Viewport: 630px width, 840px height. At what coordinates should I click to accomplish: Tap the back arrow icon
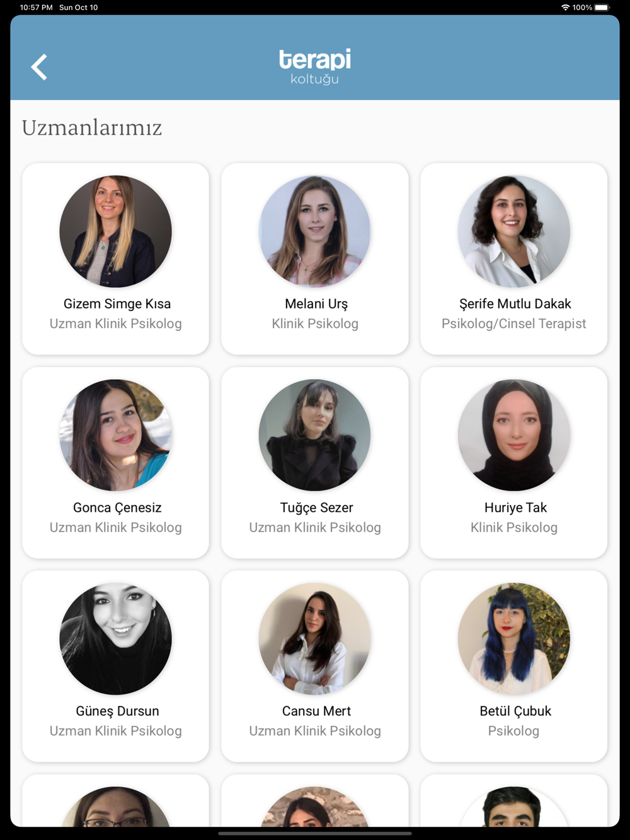39,67
